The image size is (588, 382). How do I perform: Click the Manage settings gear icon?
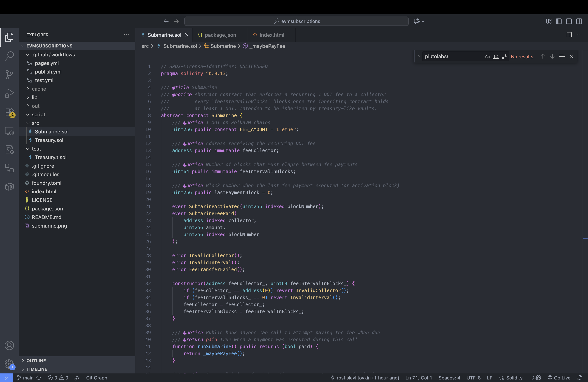coord(9,364)
